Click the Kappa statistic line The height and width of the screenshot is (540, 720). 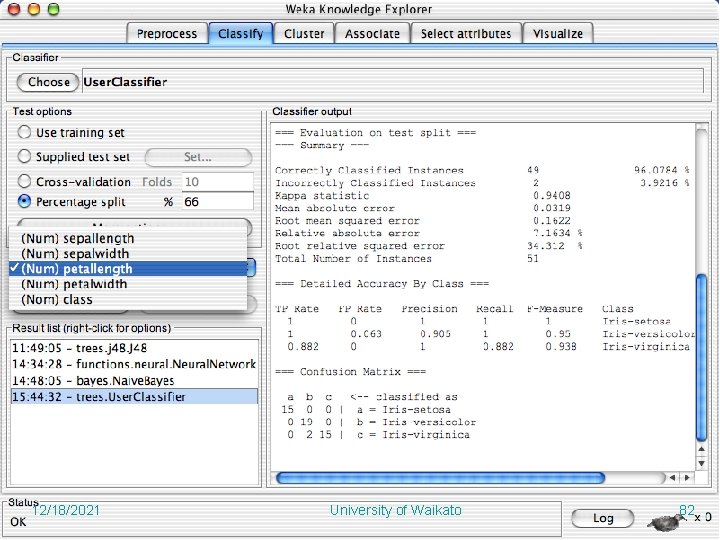click(423, 196)
